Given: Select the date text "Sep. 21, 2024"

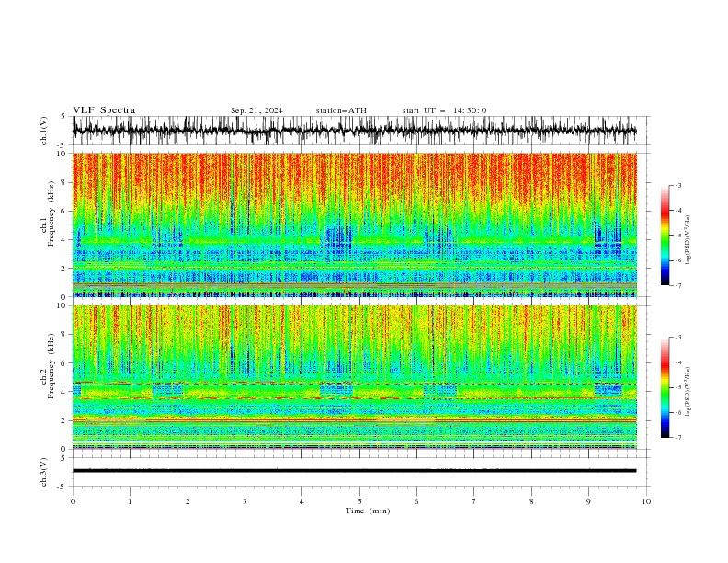Looking at the screenshot, I should 256,110.
